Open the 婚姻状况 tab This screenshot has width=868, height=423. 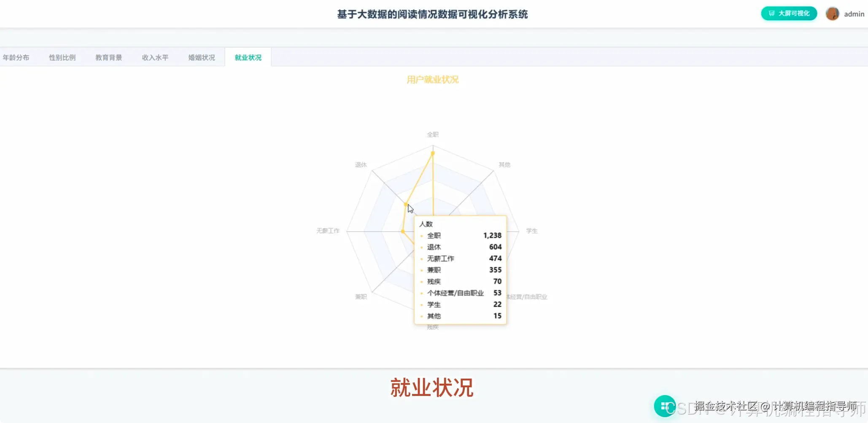click(201, 57)
